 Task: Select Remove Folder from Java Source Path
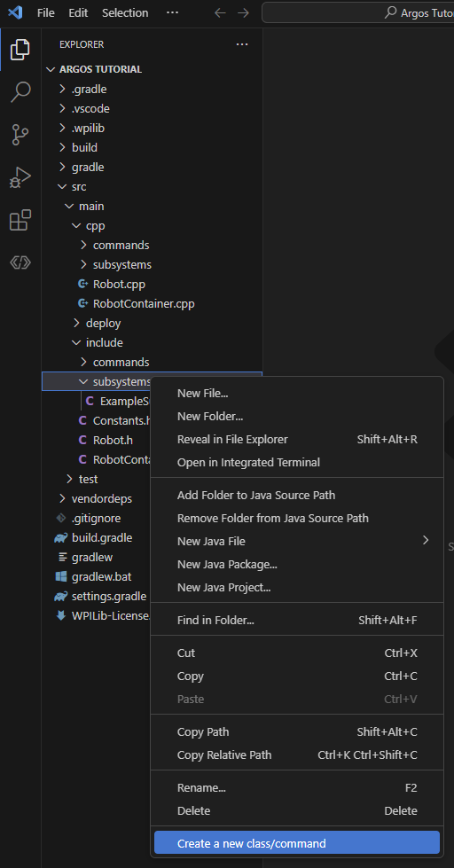click(297, 519)
